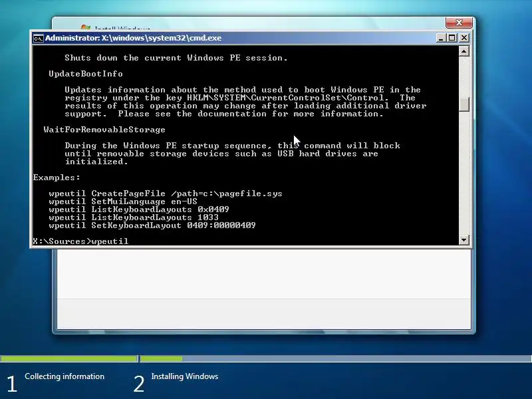Minimize the cmd.exe console window
Image resolution: width=532 pixels, height=399 pixels.
point(441,38)
